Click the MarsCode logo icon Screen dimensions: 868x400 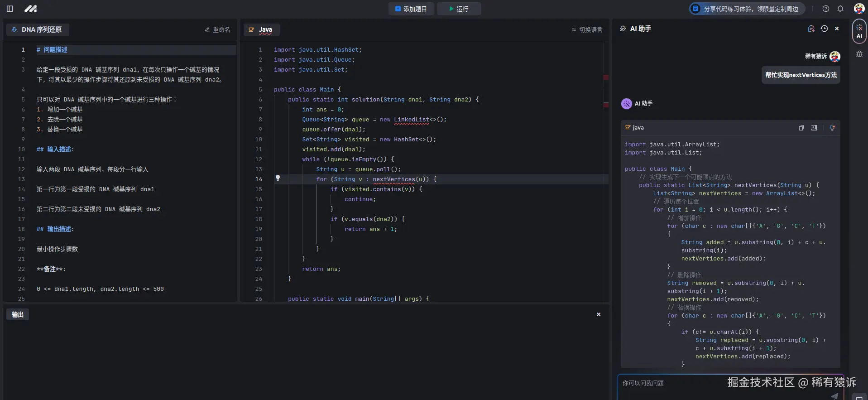[30, 9]
